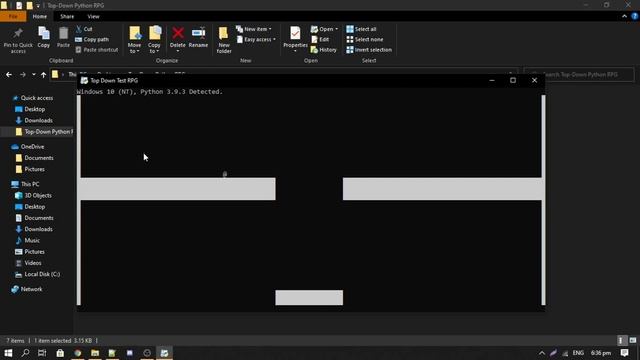
Task: Click the Top Down Test RPG title icon
Action: [84, 80]
